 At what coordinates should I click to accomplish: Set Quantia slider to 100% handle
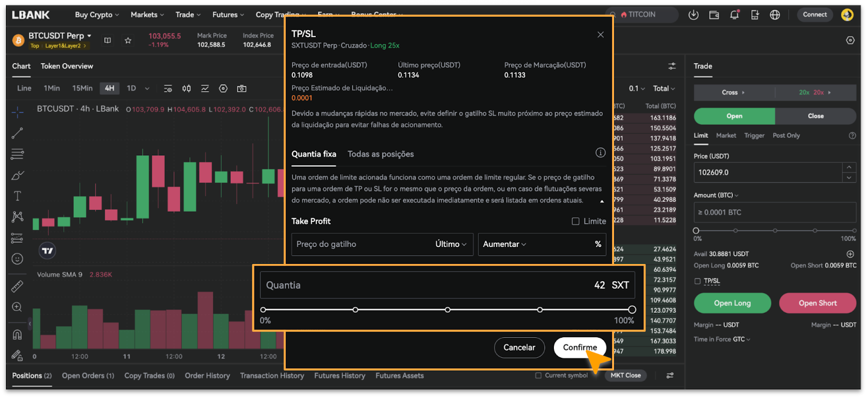click(632, 309)
